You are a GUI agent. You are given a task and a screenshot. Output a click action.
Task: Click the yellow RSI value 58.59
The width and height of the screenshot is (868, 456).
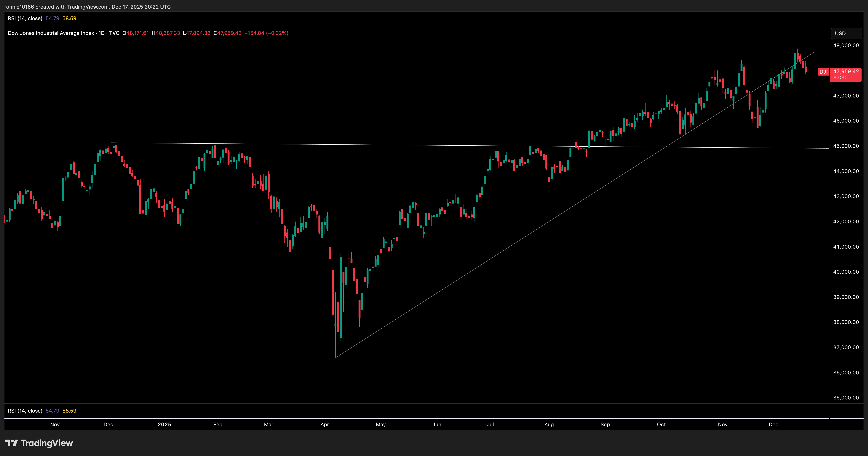(69, 19)
